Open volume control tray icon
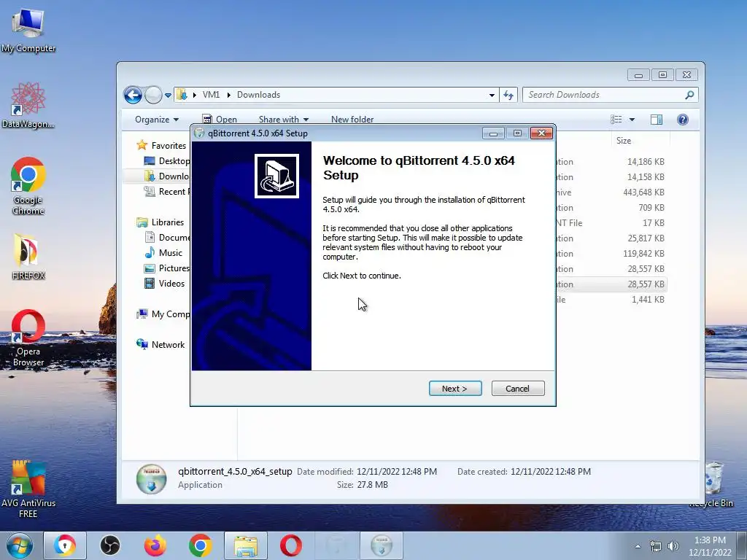747x560 pixels. 673,546
